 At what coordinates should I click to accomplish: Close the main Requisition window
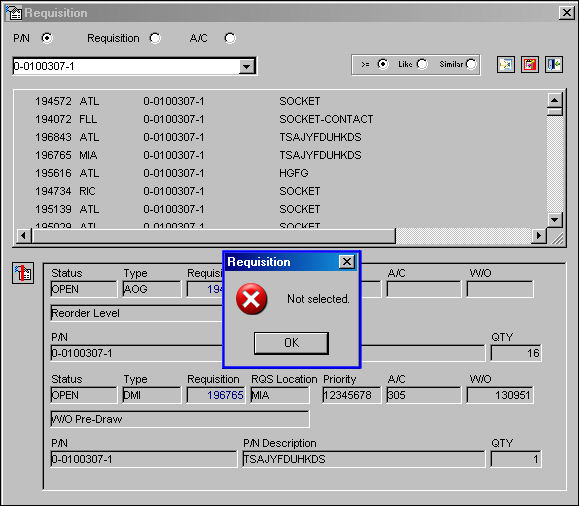coord(566,13)
